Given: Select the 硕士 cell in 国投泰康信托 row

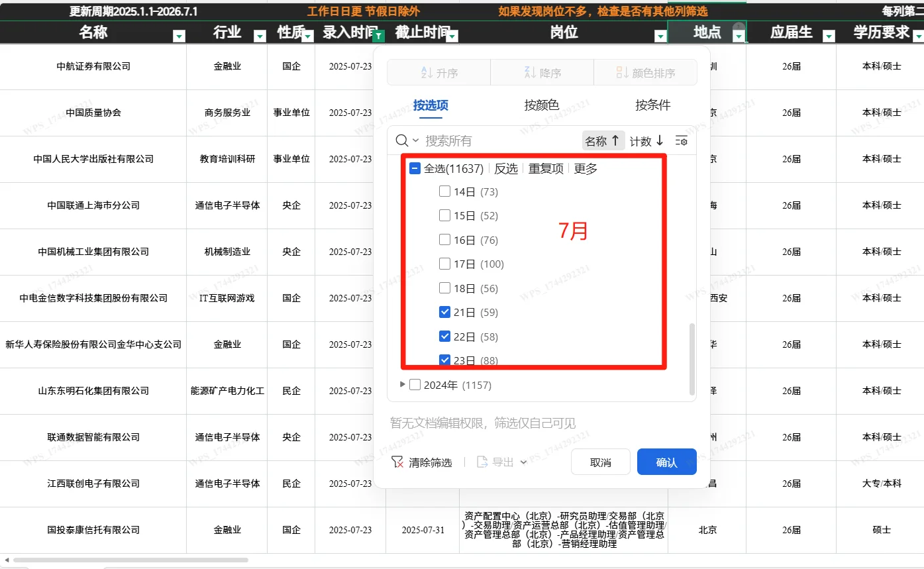Looking at the screenshot, I should click(882, 530).
